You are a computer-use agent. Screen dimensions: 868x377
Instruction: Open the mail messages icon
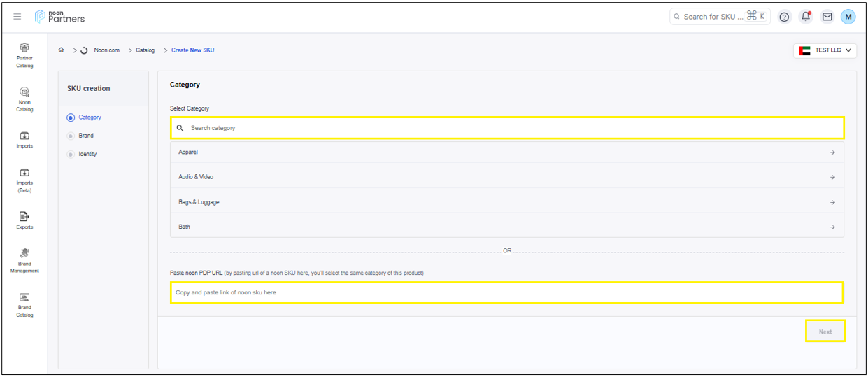click(827, 17)
